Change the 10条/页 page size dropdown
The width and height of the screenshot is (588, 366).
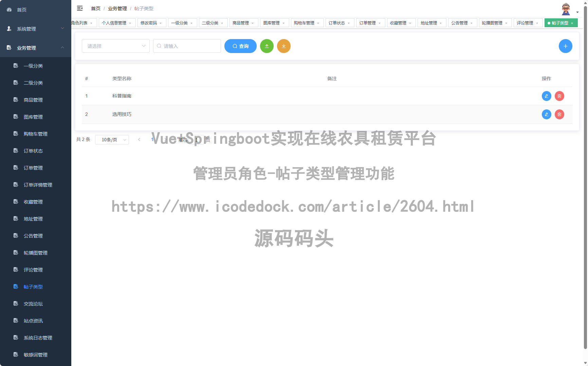[x=112, y=139]
